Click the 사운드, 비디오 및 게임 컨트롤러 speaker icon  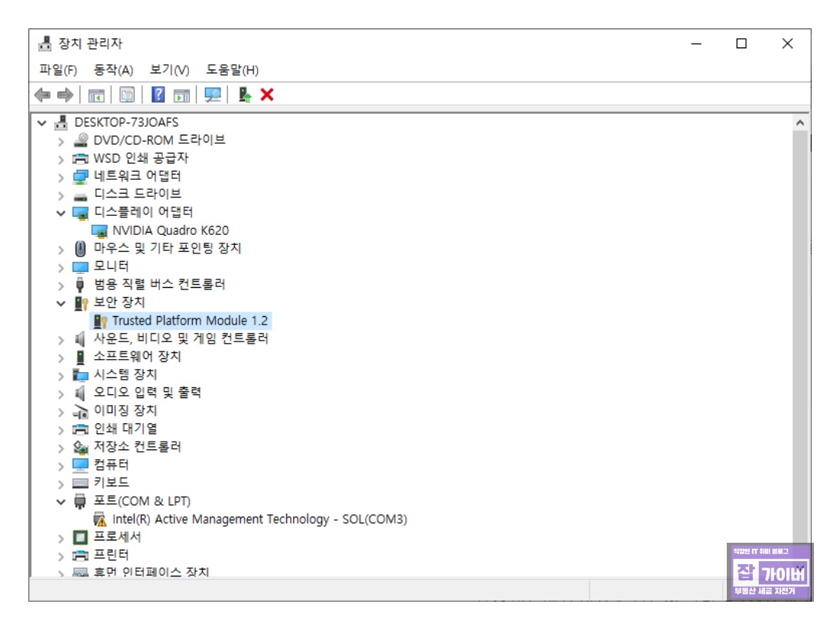coord(80,339)
